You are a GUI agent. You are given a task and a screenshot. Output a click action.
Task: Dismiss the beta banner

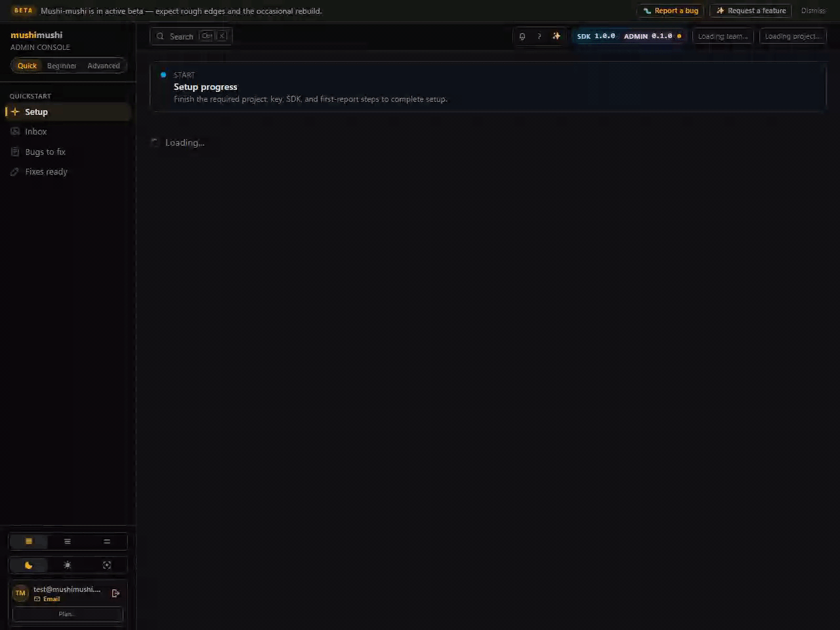tap(813, 10)
